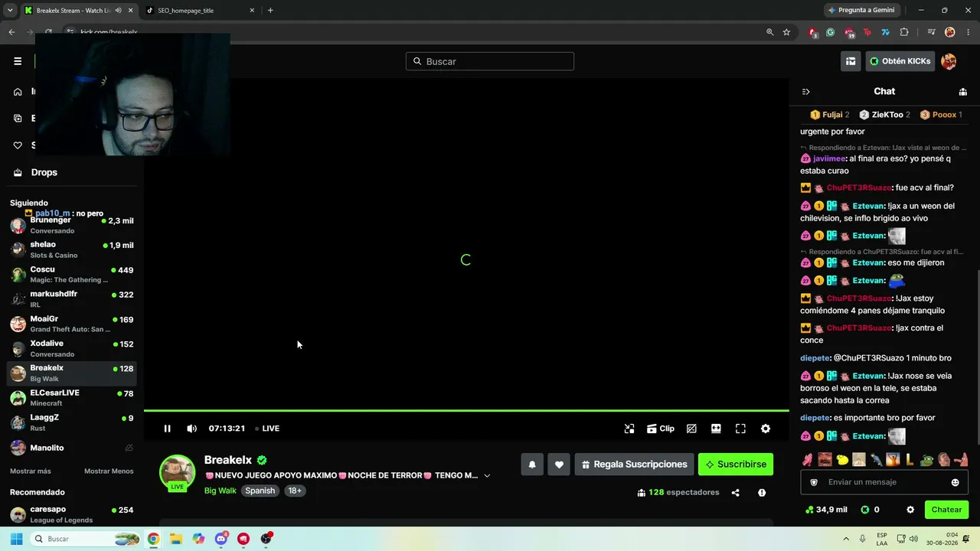Select the Spanish language tag
980x551 pixels.
coord(260,491)
